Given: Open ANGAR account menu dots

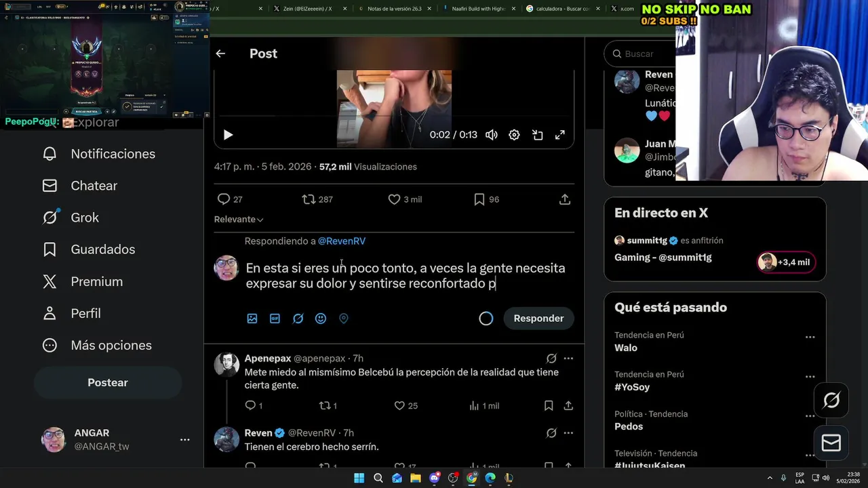Looking at the screenshot, I should [x=184, y=440].
